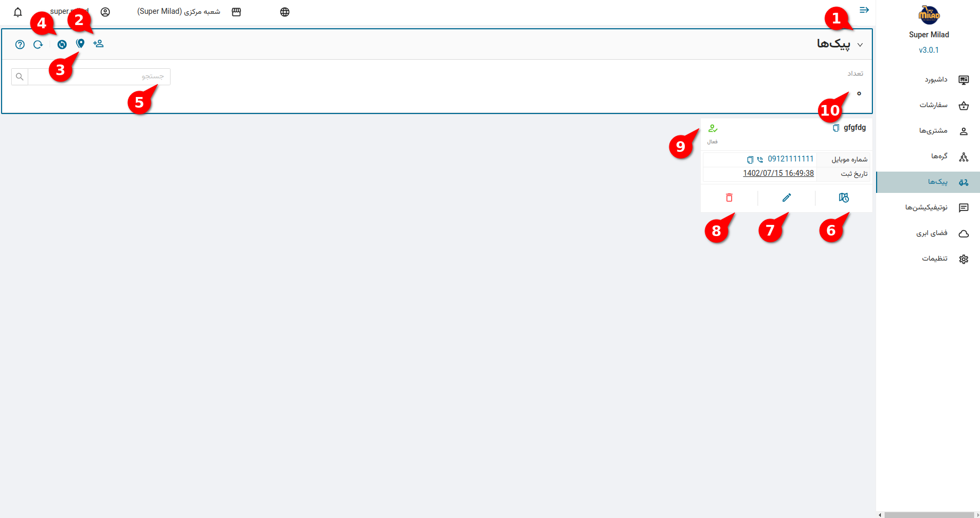The image size is (980, 518).
Task: Open the couriers map location pin icon
Action: click(x=80, y=44)
